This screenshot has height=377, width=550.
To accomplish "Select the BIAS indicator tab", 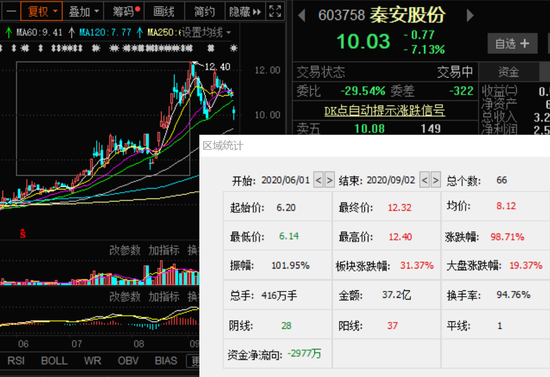I will 166,361.
